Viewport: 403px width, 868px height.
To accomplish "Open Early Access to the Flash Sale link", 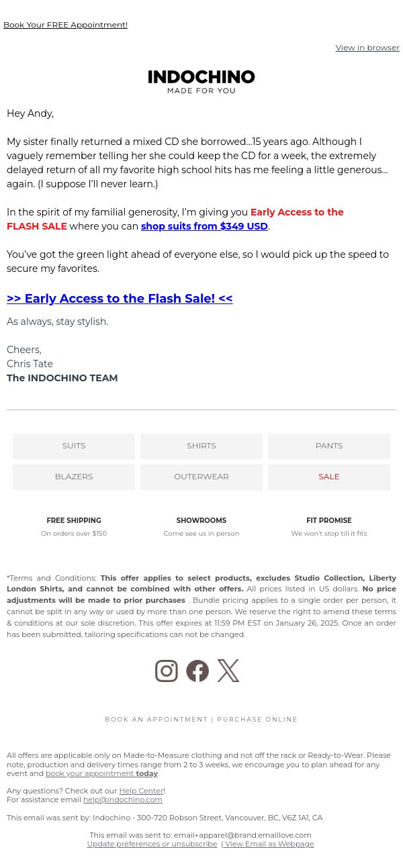I will tap(120, 299).
